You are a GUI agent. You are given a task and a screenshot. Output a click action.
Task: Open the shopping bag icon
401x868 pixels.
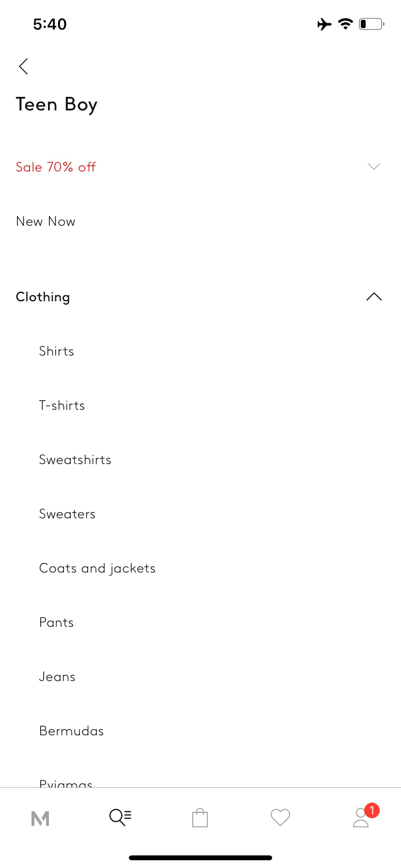coord(200,818)
